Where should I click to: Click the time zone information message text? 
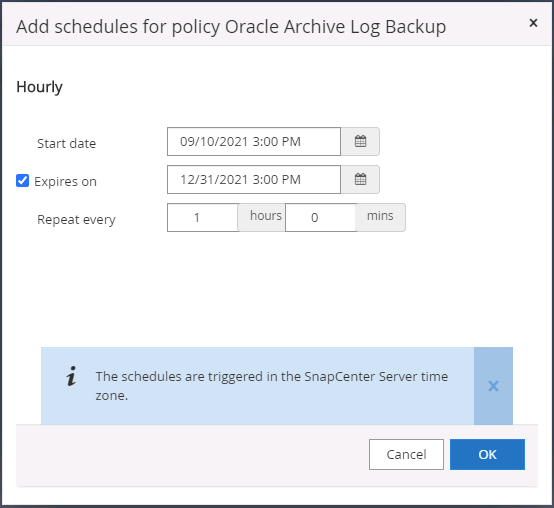point(272,386)
